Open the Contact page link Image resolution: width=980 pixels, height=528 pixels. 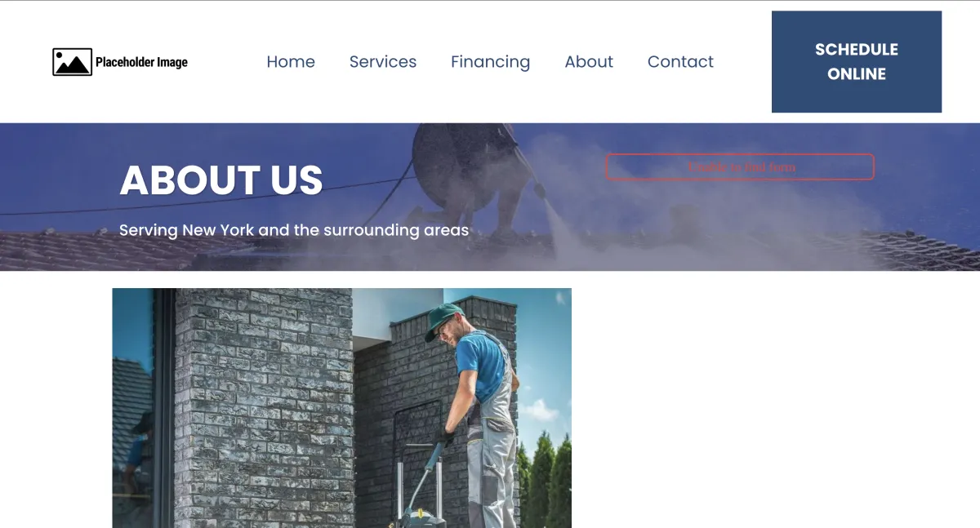click(680, 62)
